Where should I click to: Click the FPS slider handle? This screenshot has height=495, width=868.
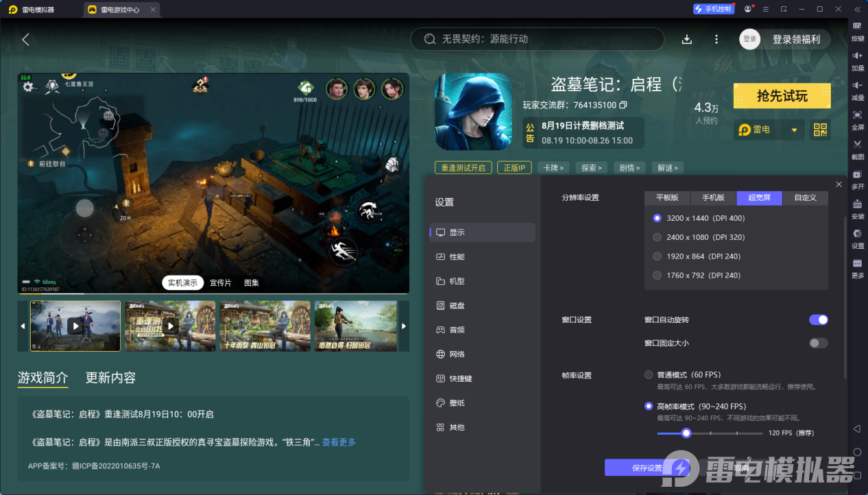click(x=686, y=433)
